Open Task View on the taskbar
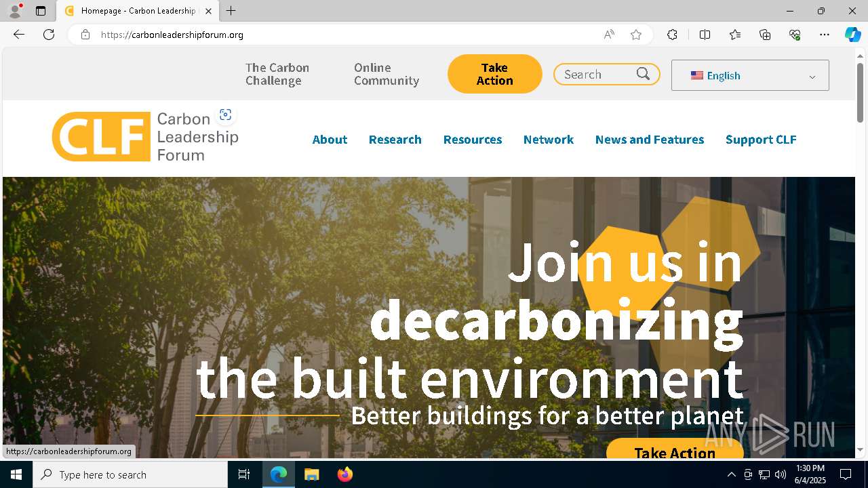868x488 pixels. (244, 474)
